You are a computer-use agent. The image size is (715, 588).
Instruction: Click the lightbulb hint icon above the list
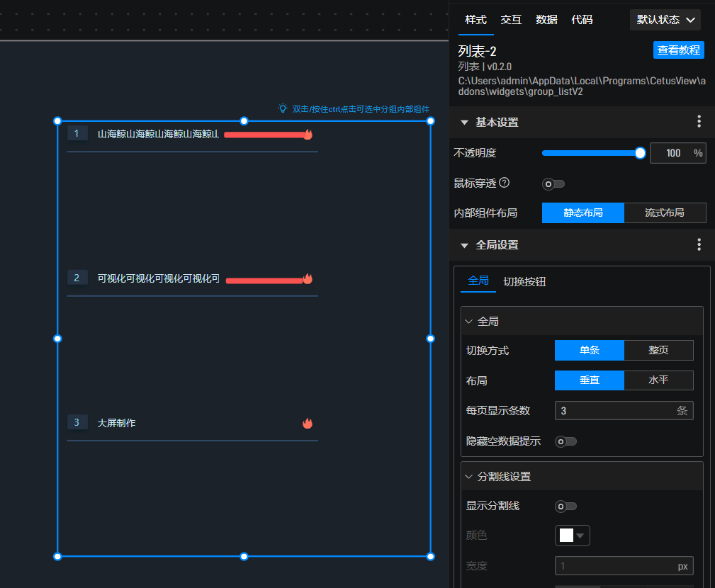point(282,108)
